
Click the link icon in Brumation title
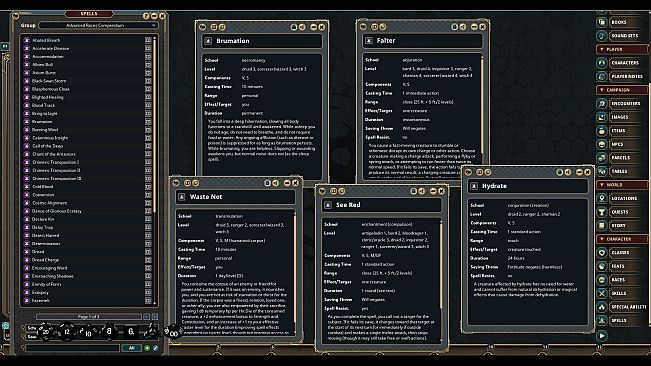pos(208,41)
